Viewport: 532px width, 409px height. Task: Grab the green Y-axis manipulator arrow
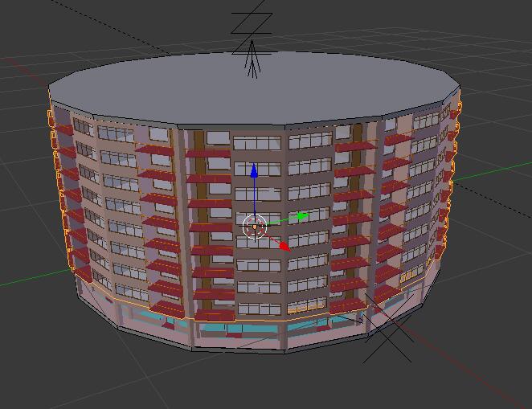303,216
